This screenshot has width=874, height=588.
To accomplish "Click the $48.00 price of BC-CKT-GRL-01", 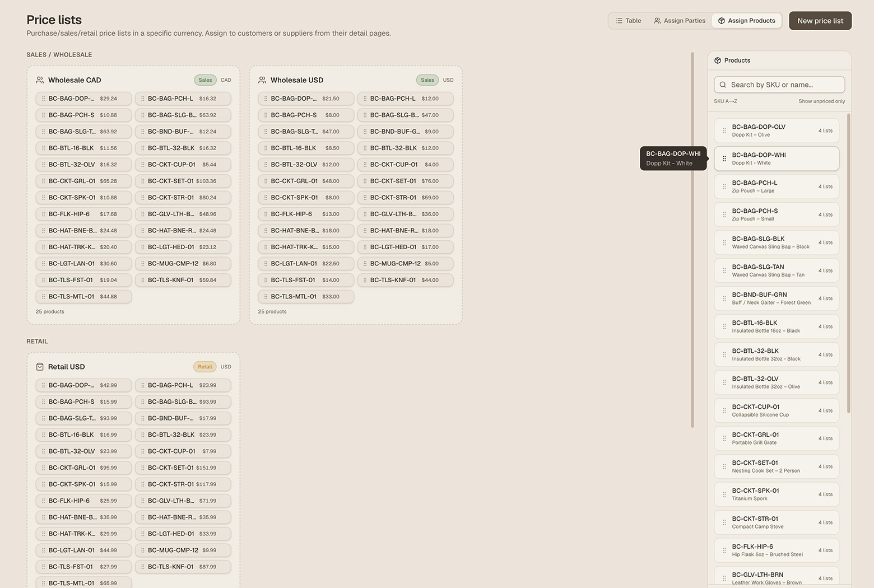I will (x=331, y=181).
